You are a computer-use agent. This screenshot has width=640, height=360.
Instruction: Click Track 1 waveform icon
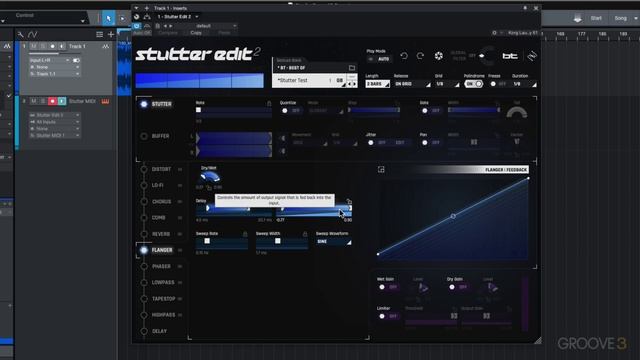point(106,47)
